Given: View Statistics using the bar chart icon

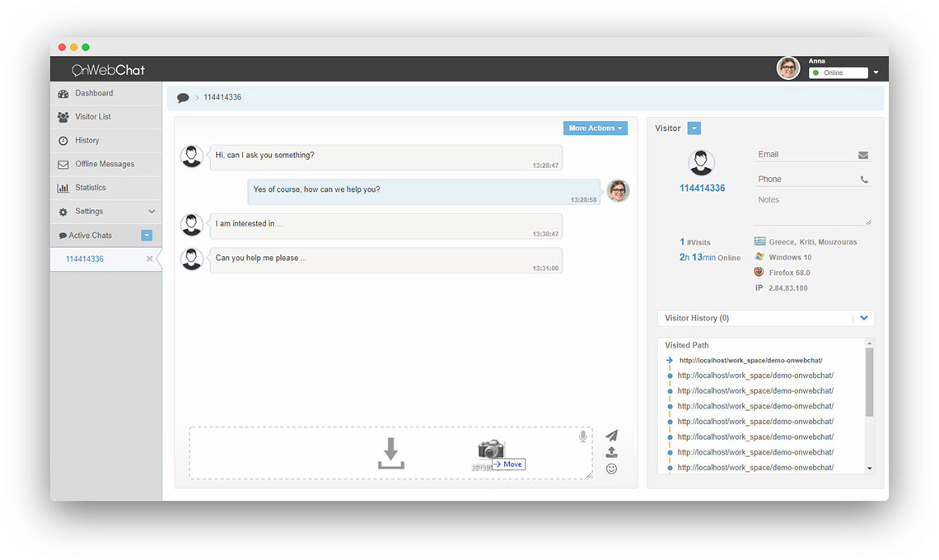Looking at the screenshot, I should (x=63, y=187).
